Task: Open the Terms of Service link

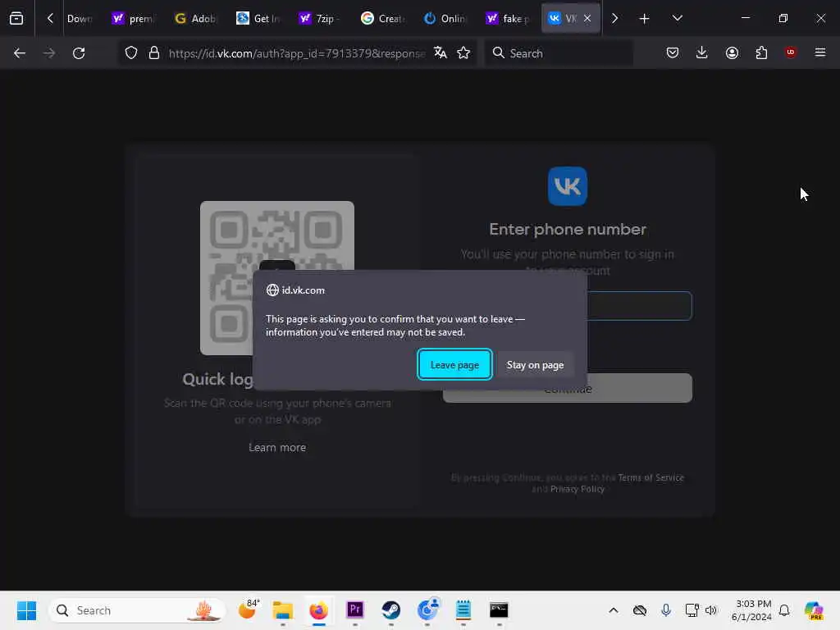Action: tap(651, 477)
